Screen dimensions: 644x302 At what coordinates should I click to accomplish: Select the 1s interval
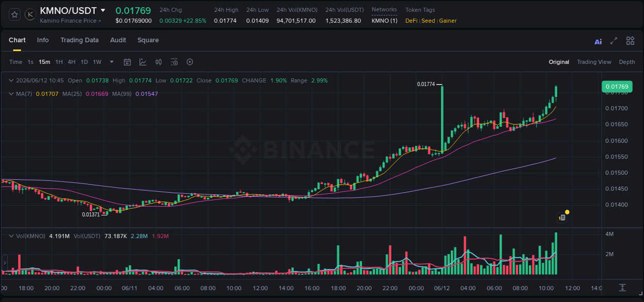[x=30, y=62]
